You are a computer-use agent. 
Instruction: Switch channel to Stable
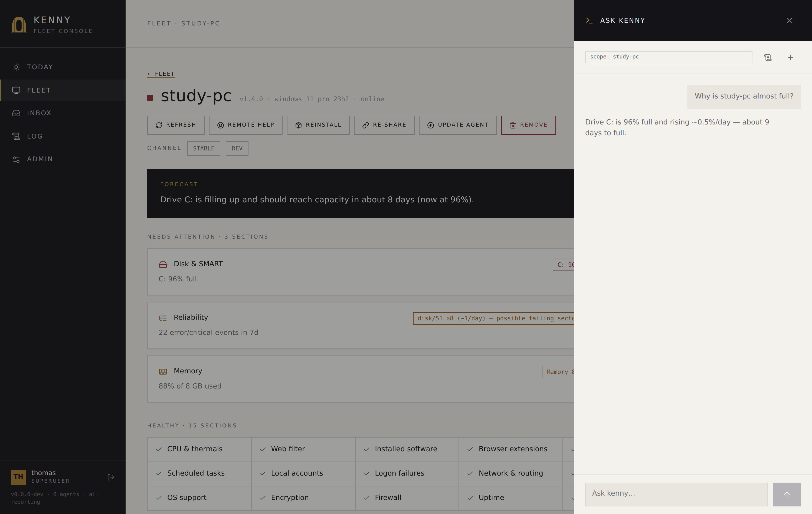[204, 148]
